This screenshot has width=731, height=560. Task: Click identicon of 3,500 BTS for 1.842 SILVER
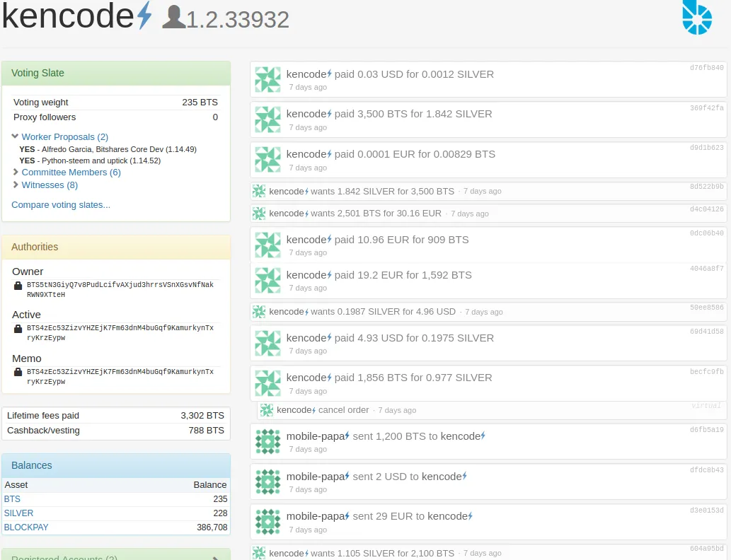(x=268, y=119)
